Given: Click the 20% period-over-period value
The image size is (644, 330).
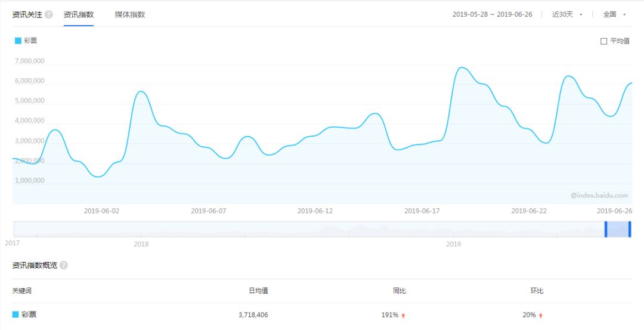Looking at the screenshot, I should pyautogui.click(x=530, y=315).
